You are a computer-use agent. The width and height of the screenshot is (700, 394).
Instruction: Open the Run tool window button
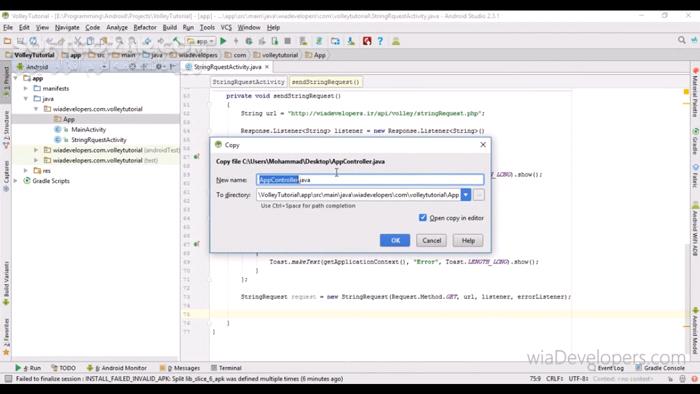[28, 368]
